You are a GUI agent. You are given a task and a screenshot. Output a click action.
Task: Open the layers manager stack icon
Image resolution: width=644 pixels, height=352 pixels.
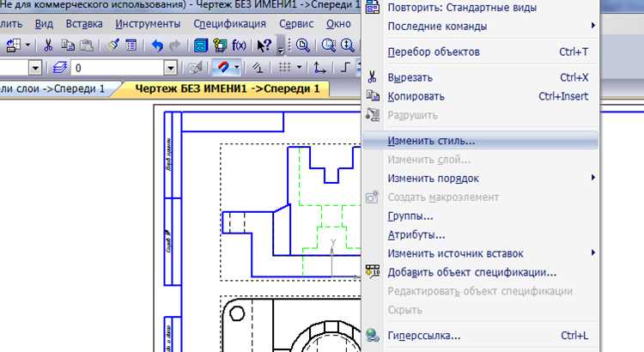pyautogui.click(x=60, y=68)
